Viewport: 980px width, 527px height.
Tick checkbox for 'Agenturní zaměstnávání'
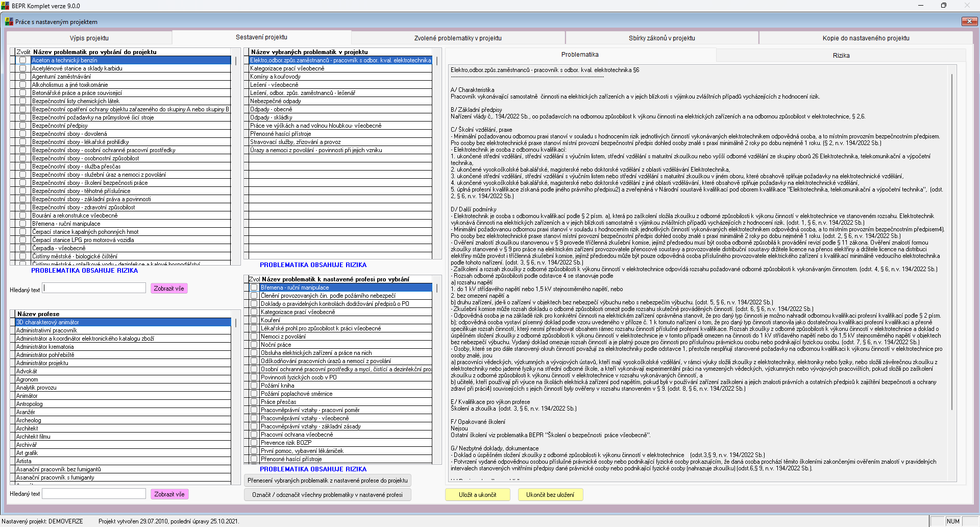(x=22, y=77)
